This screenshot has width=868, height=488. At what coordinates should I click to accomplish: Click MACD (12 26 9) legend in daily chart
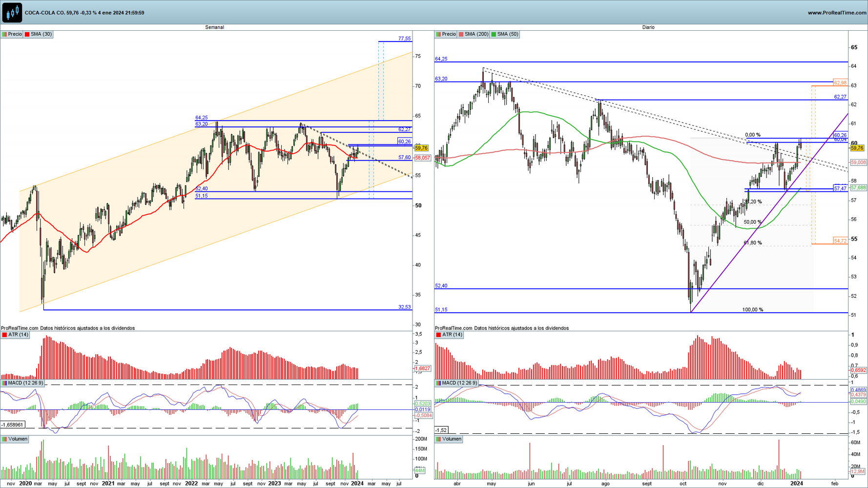457,383
